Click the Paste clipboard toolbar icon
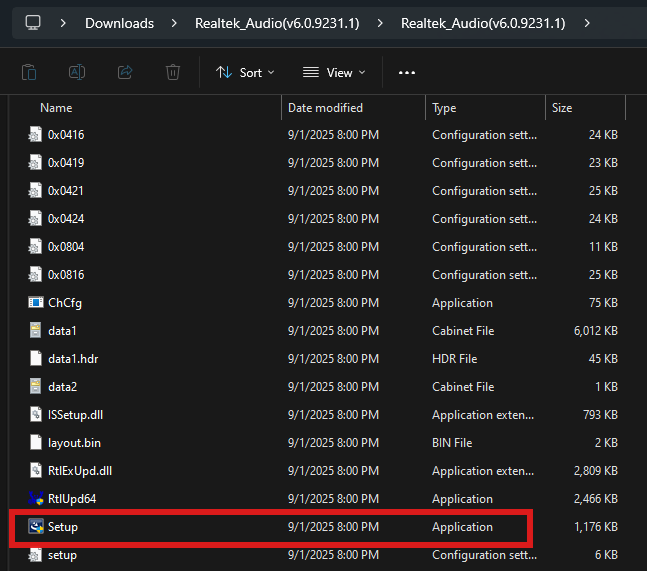 pos(29,72)
